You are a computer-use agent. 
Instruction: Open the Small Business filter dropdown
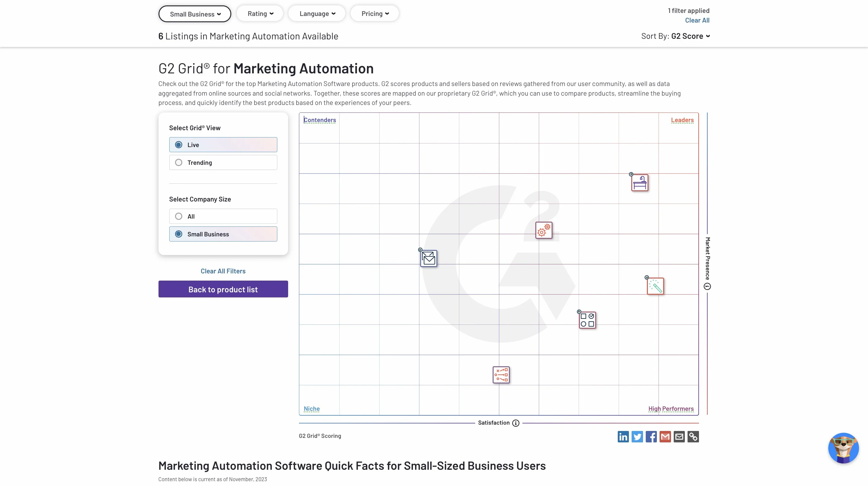195,14
